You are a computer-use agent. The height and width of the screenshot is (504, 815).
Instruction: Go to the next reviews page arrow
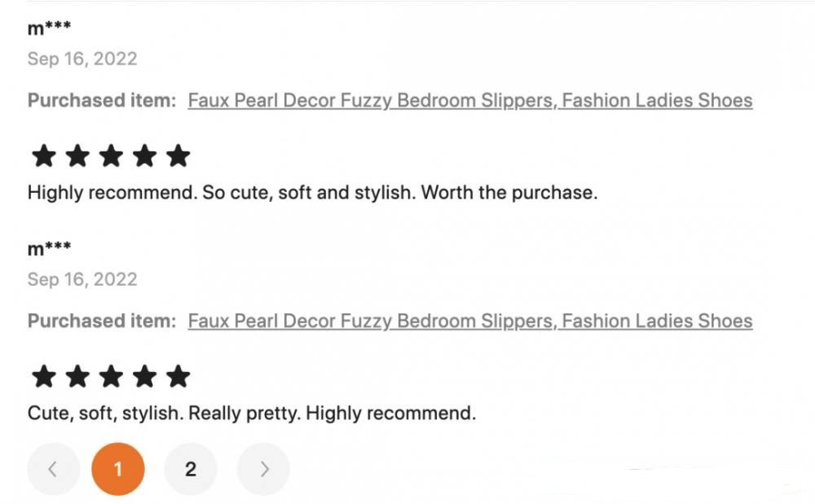pyautogui.click(x=263, y=469)
